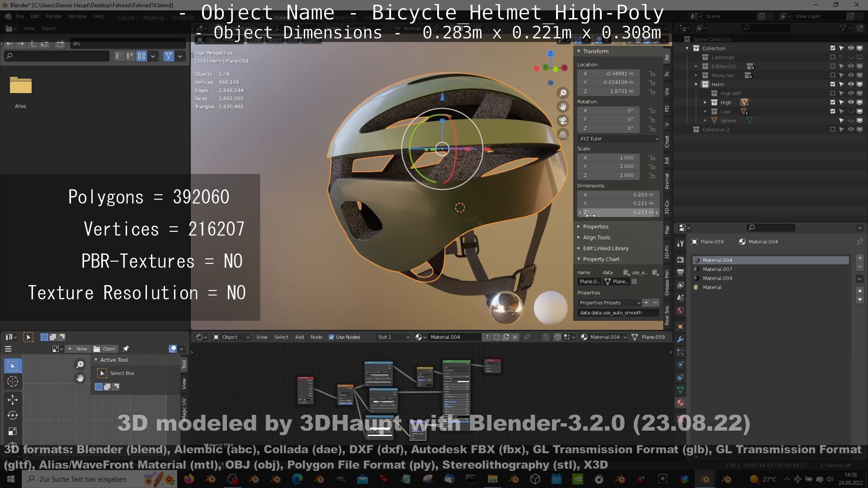The image size is (868, 488).
Task: Open the Render properties tab icon
Action: [680, 260]
